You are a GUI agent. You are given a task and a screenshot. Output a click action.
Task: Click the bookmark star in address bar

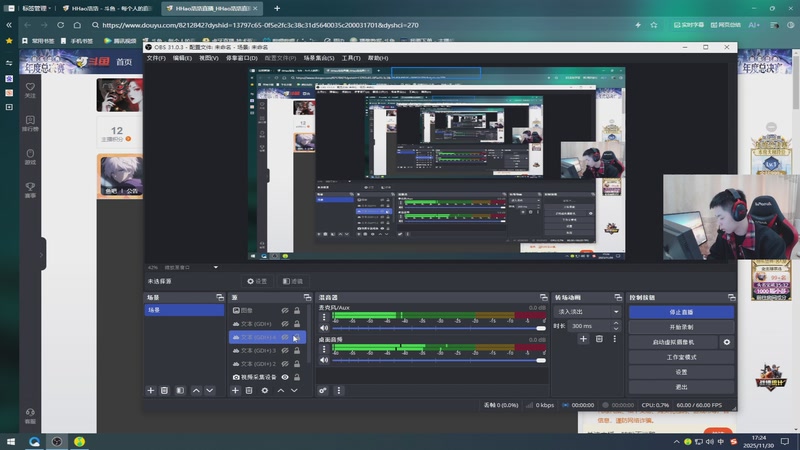click(654, 25)
